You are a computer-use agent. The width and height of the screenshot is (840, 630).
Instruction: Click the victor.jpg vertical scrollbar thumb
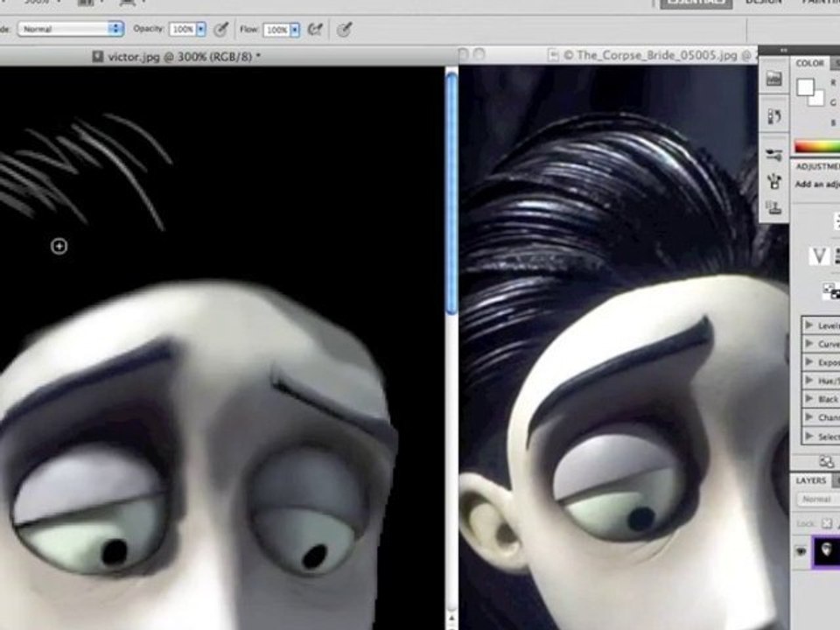tap(451, 192)
